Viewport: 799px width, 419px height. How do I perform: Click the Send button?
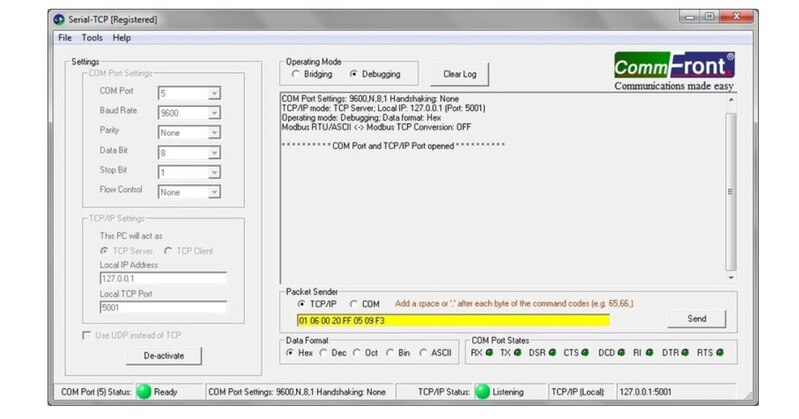[697, 319]
